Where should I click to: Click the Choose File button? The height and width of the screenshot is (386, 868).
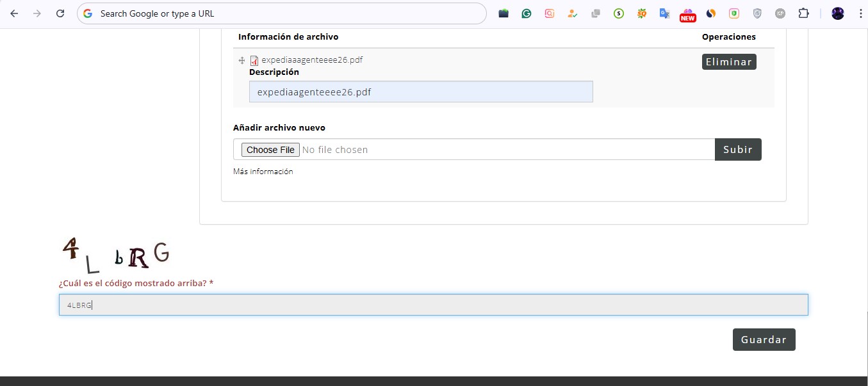[270, 150]
